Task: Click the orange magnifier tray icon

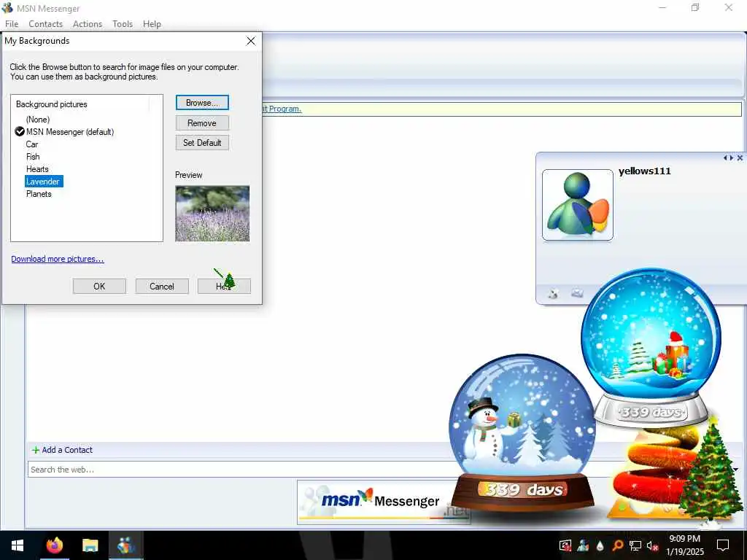Action: point(617,545)
